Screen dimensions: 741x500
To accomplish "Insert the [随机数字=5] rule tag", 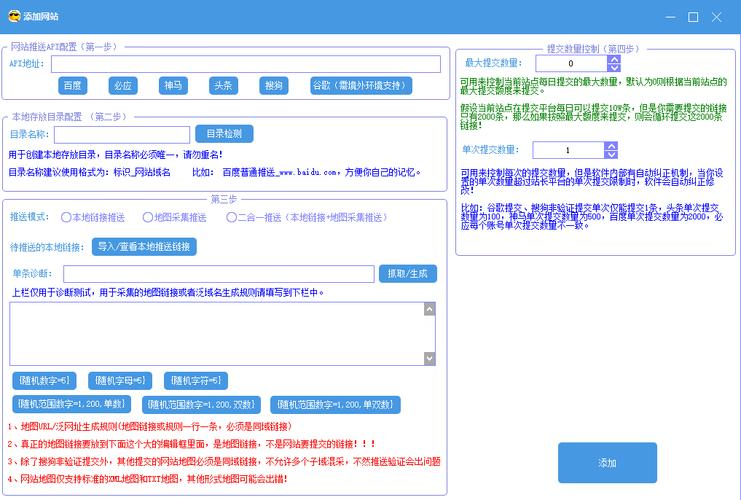I will click(43, 380).
